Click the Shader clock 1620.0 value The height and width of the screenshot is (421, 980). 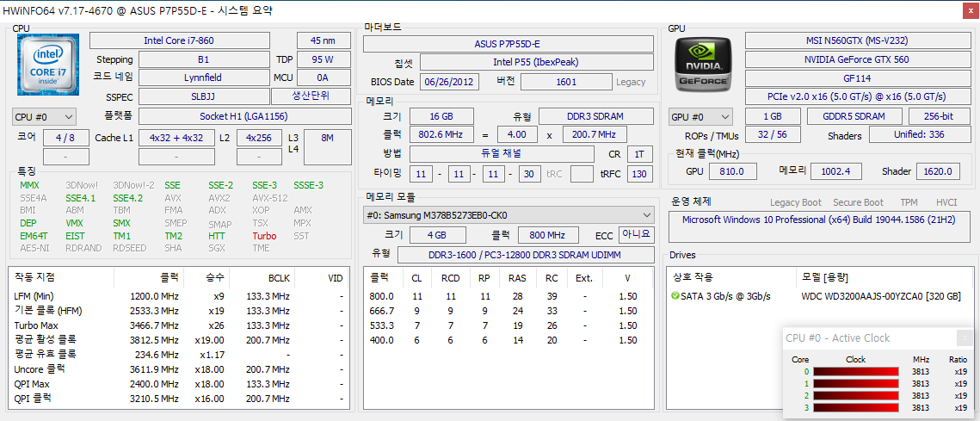pyautogui.click(x=938, y=171)
